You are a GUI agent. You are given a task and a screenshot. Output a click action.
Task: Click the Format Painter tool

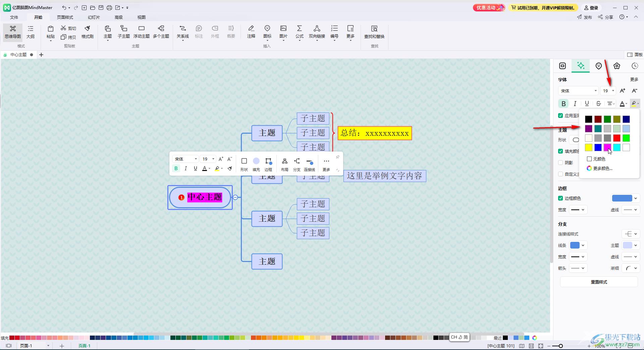pyautogui.click(x=87, y=32)
